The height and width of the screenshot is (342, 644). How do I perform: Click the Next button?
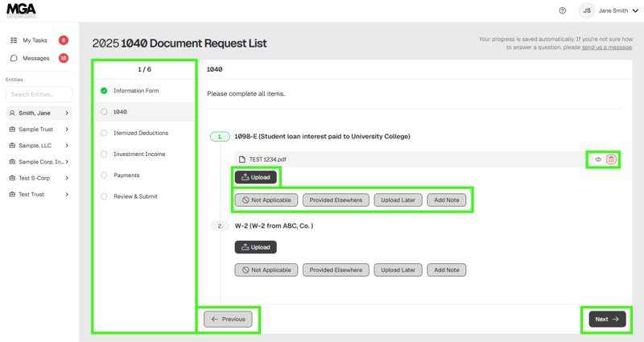(x=608, y=319)
